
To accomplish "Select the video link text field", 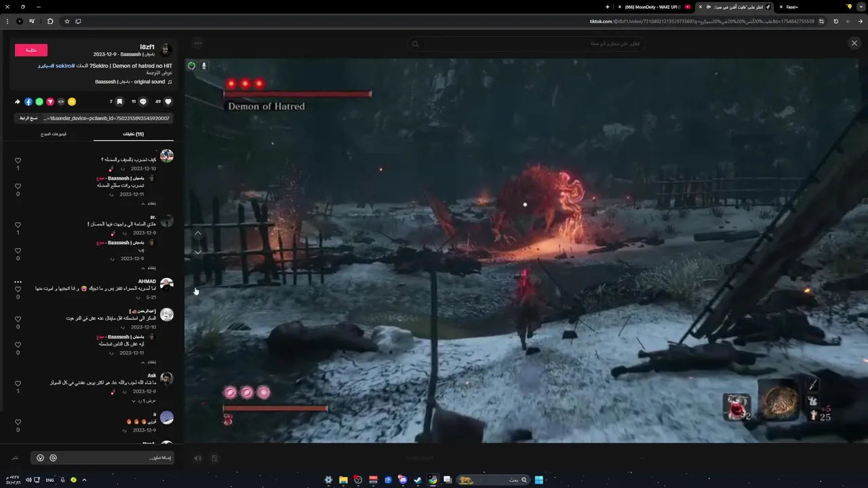I will click(106, 118).
